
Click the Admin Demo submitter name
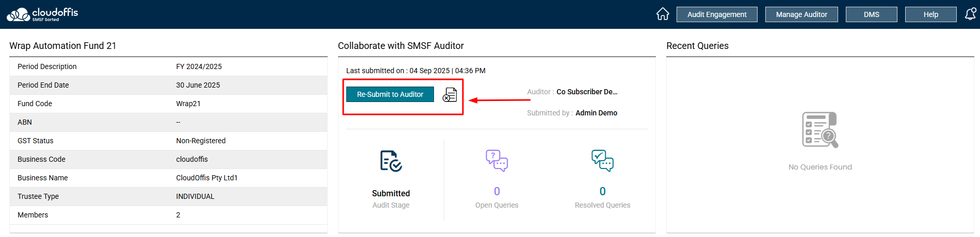click(596, 113)
